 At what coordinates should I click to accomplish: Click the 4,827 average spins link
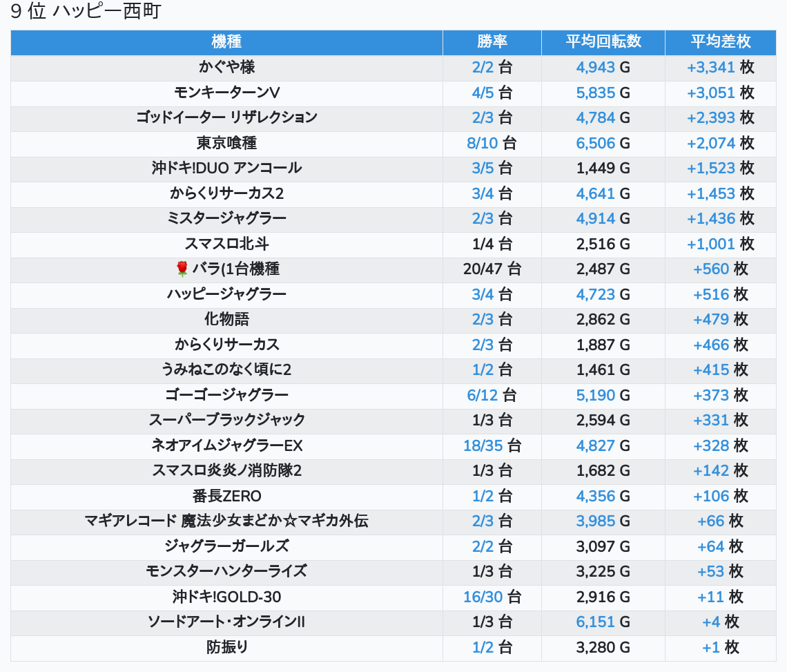coord(595,446)
